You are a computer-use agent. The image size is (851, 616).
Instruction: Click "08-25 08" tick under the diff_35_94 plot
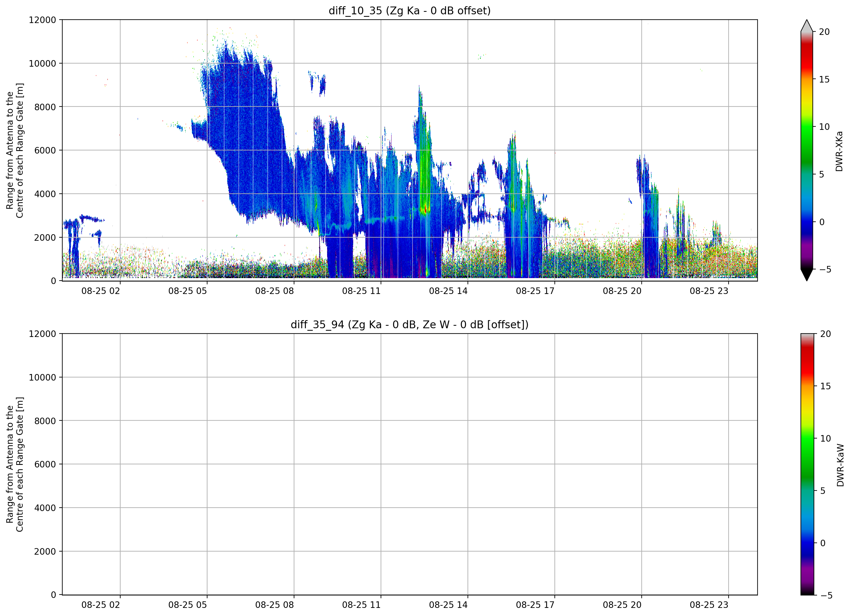(x=274, y=605)
